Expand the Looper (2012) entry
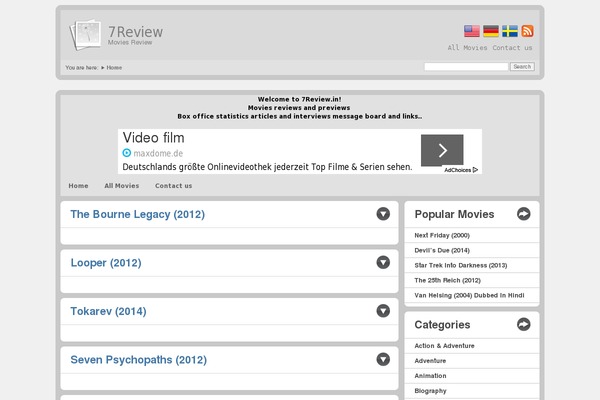 pyautogui.click(x=383, y=263)
